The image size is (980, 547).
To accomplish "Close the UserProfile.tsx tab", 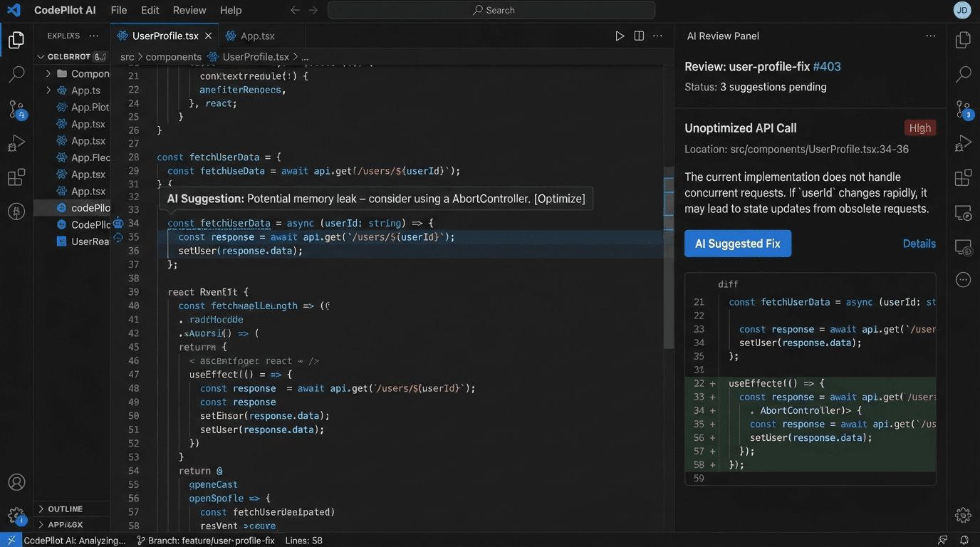I will [208, 36].
